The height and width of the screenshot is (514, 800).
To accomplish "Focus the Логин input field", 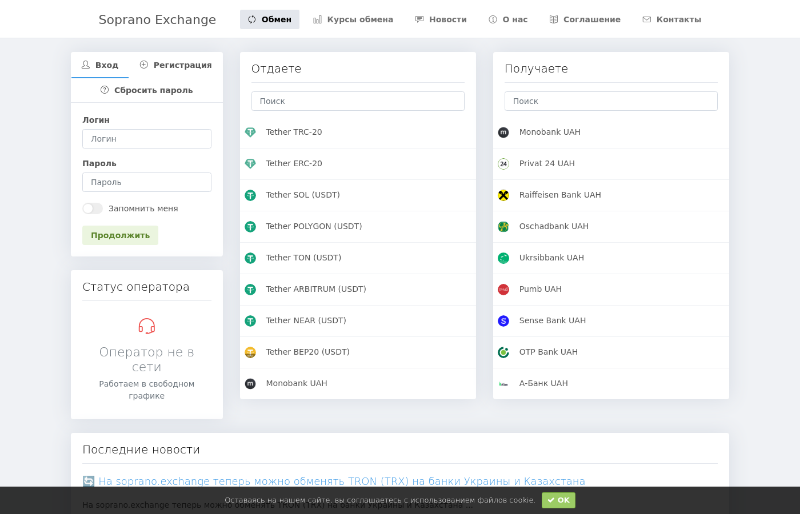I will pyautogui.click(x=147, y=139).
